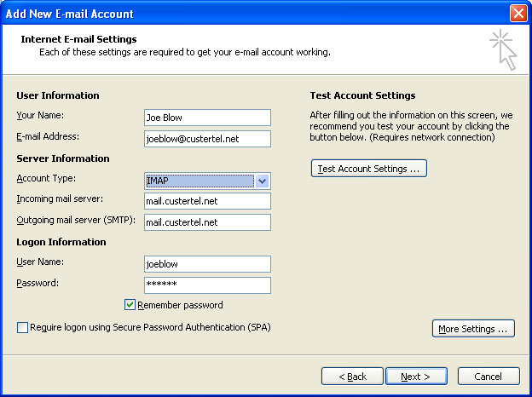Open More Settings dialog

pos(473,329)
